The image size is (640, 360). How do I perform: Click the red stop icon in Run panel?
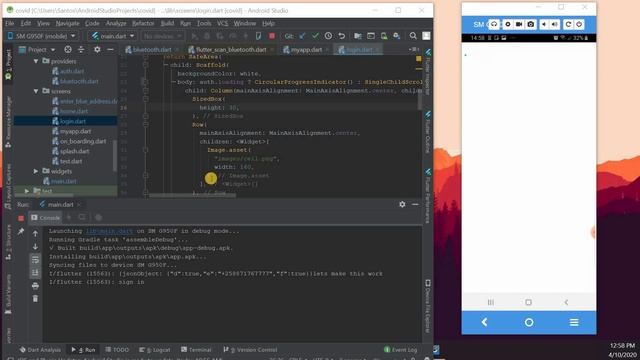click(x=21, y=218)
